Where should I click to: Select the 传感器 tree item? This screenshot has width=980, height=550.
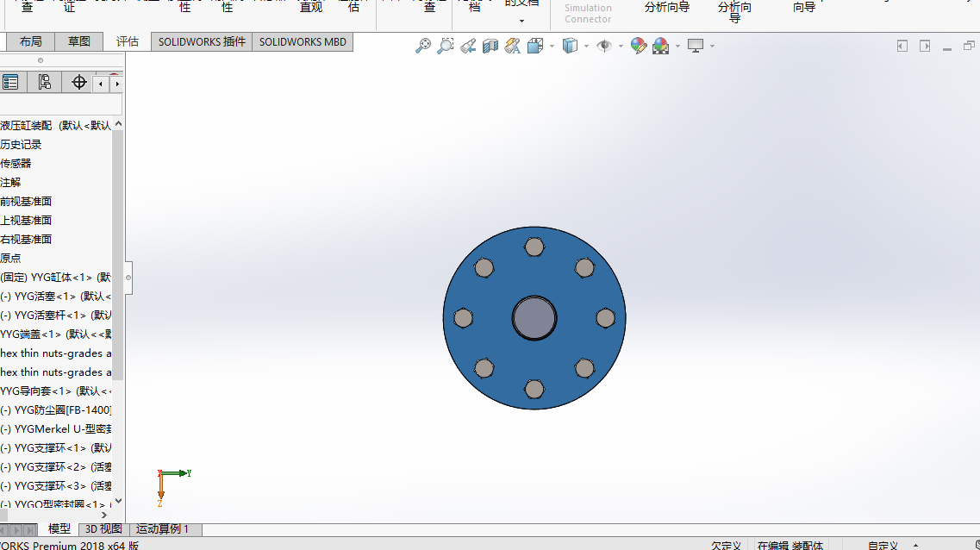tap(16, 163)
